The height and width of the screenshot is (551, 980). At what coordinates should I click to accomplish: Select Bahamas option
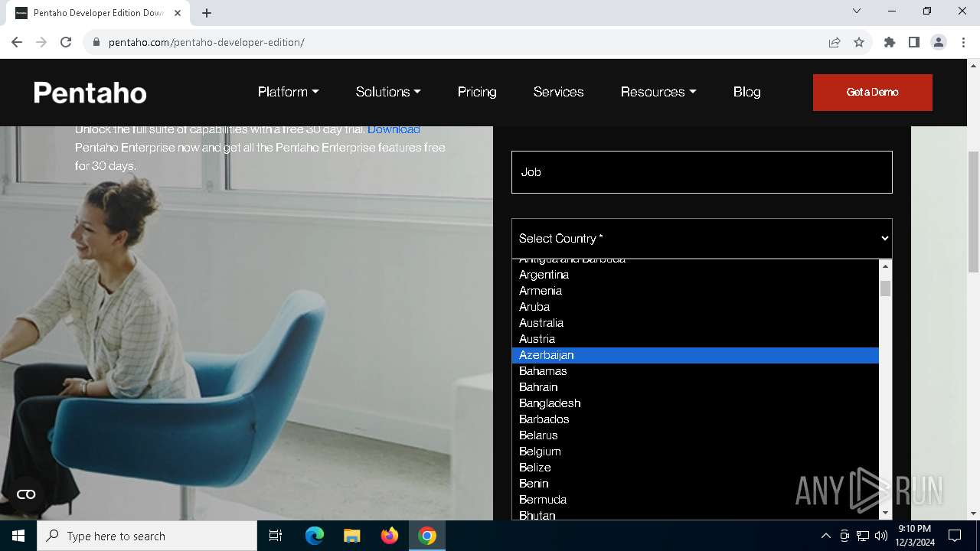coord(695,371)
